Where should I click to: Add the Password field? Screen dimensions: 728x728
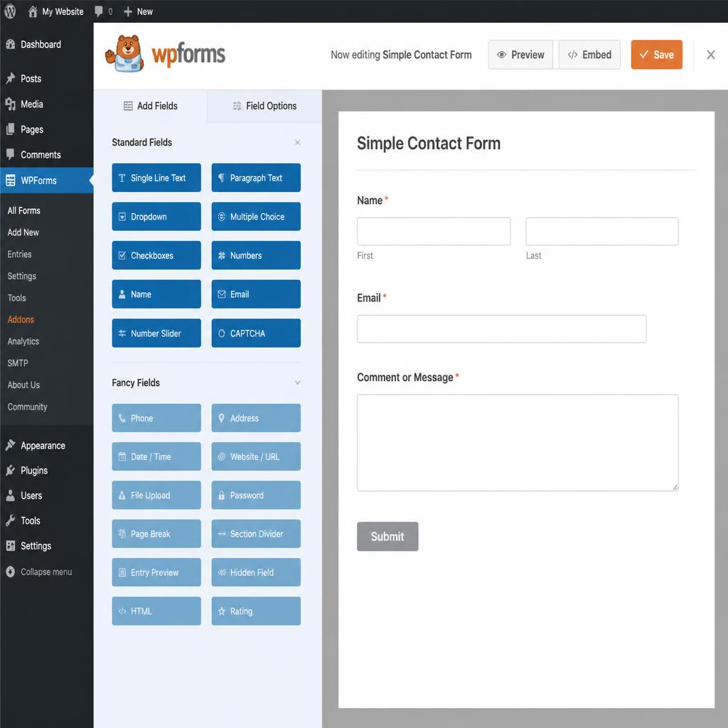[x=256, y=495]
